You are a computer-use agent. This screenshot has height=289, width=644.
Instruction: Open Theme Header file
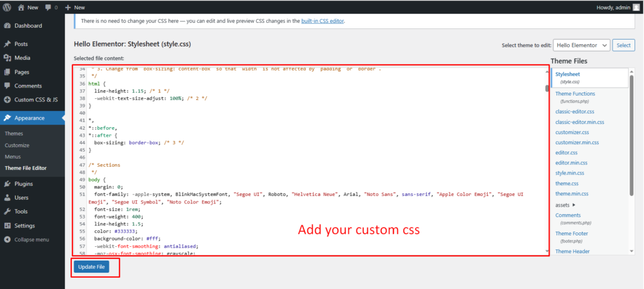click(x=572, y=251)
